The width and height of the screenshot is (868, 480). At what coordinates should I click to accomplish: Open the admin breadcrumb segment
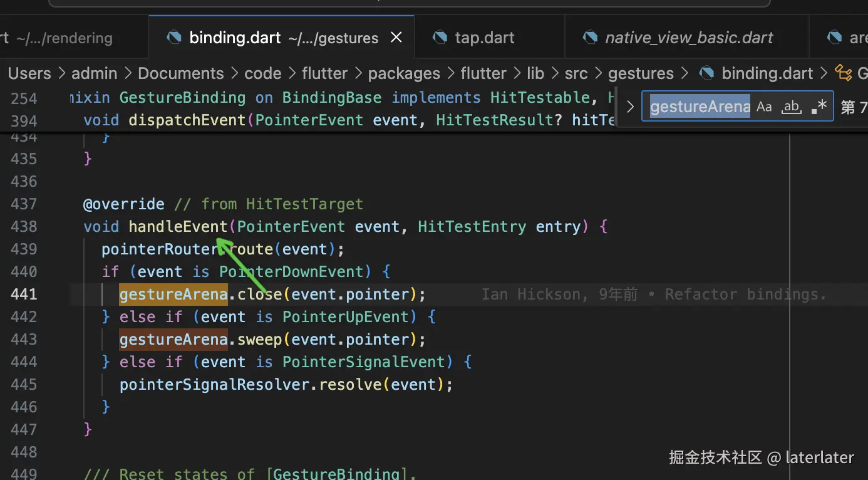point(95,73)
